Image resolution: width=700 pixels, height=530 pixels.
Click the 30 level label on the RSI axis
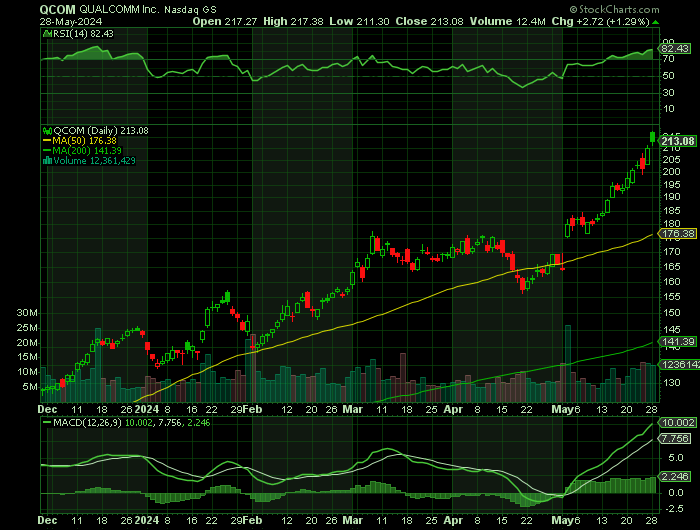(x=668, y=92)
